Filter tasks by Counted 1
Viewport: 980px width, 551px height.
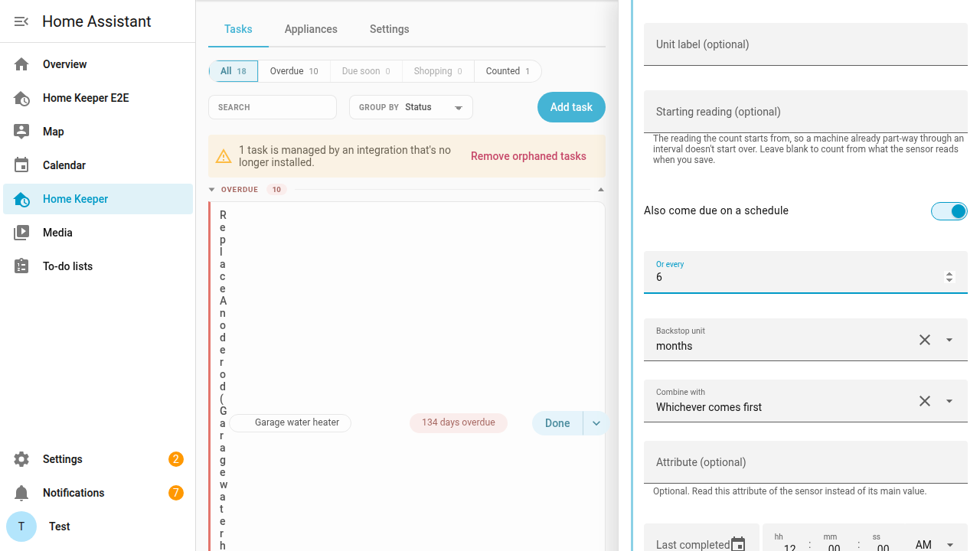[x=508, y=71]
